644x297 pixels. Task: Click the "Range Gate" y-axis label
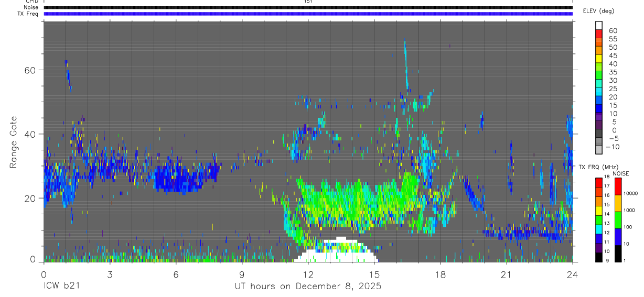(14, 142)
